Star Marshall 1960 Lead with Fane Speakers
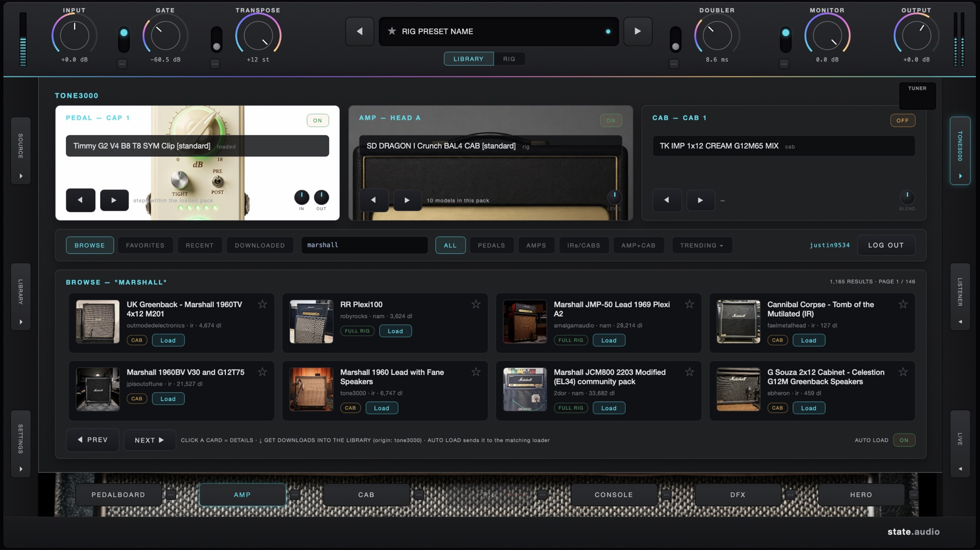The image size is (980, 550). (x=476, y=372)
